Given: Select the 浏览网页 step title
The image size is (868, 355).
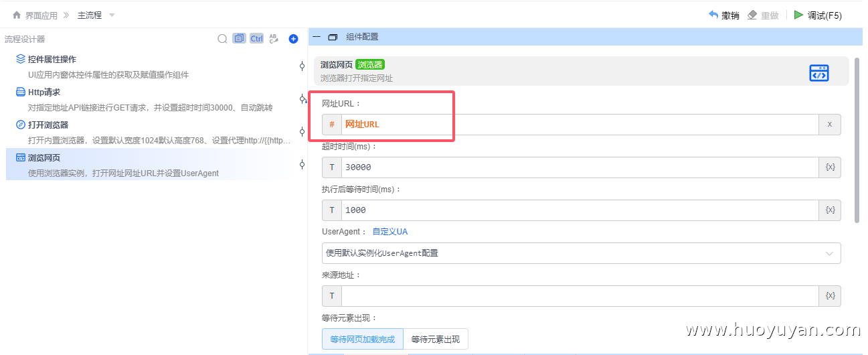Looking at the screenshot, I should [44, 157].
